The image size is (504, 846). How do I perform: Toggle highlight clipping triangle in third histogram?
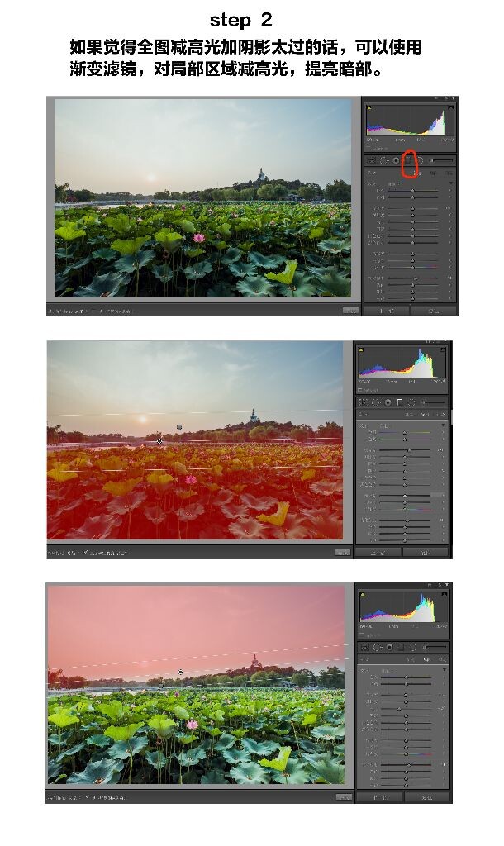click(445, 594)
